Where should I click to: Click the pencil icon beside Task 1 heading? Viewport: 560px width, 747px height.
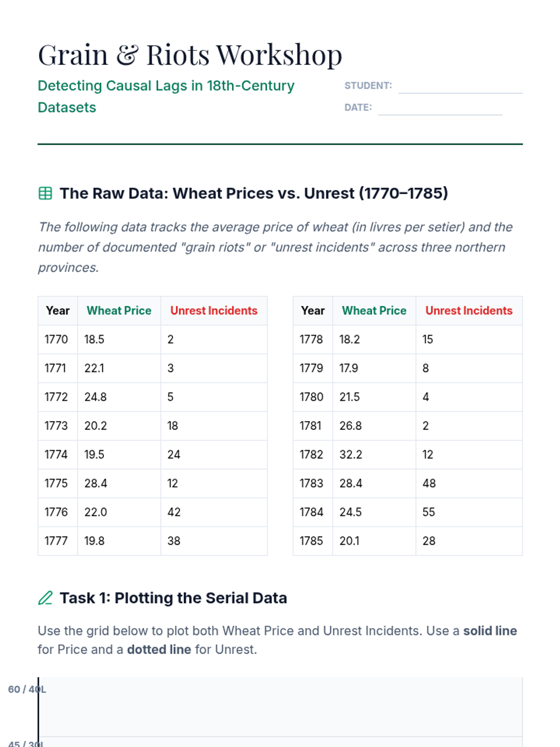click(x=45, y=598)
